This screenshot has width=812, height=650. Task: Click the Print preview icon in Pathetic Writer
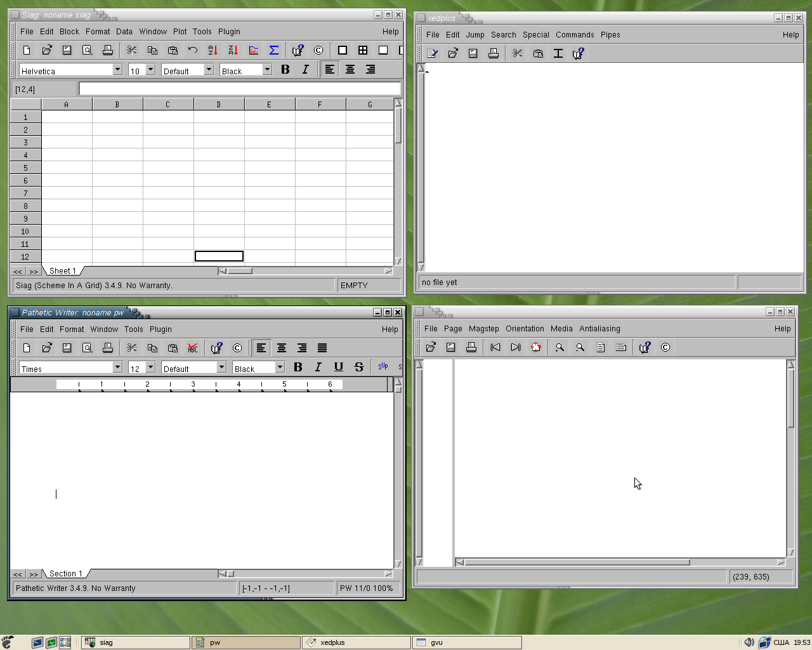pyautogui.click(x=88, y=348)
